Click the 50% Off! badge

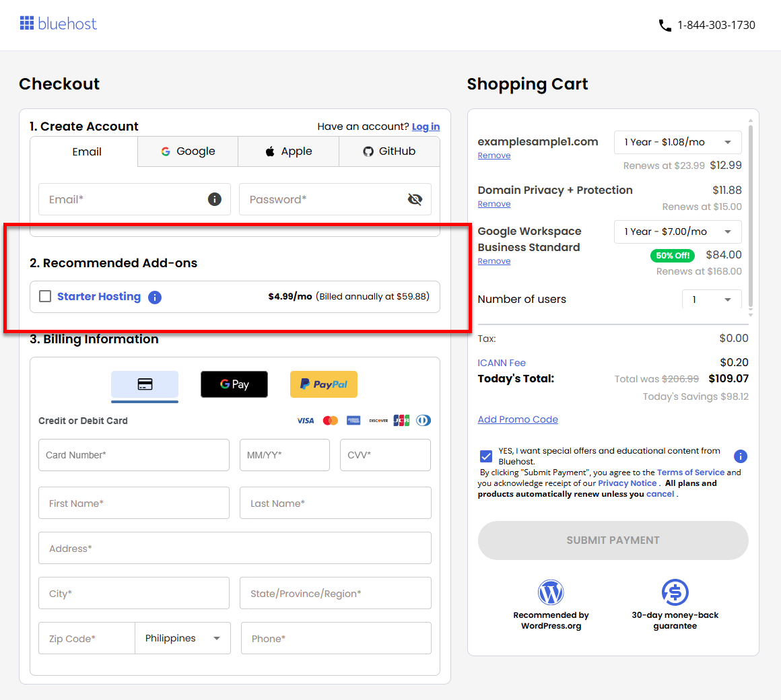(x=673, y=255)
